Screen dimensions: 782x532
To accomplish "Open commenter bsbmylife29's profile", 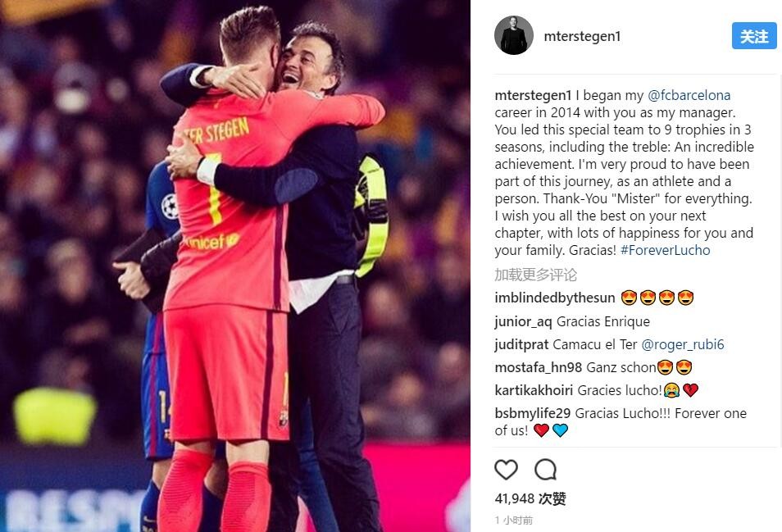I will (532, 413).
